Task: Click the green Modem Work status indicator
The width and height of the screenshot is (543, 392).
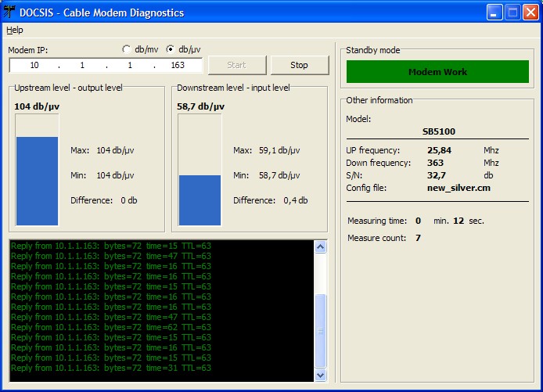Action: [437, 72]
